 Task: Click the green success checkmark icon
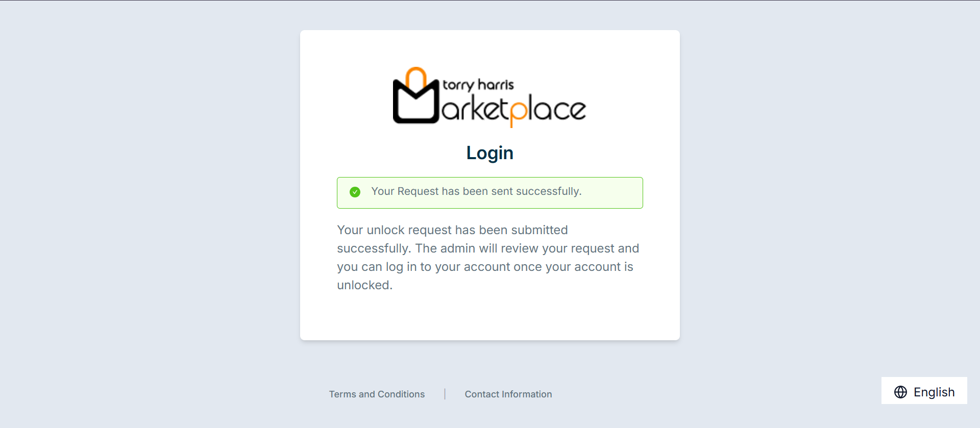point(355,192)
